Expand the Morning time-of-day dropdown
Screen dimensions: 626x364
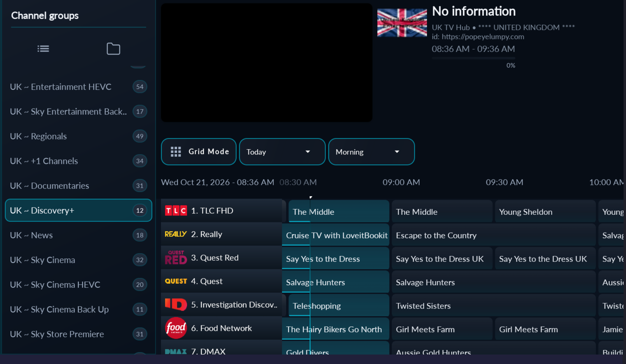pyautogui.click(x=372, y=152)
